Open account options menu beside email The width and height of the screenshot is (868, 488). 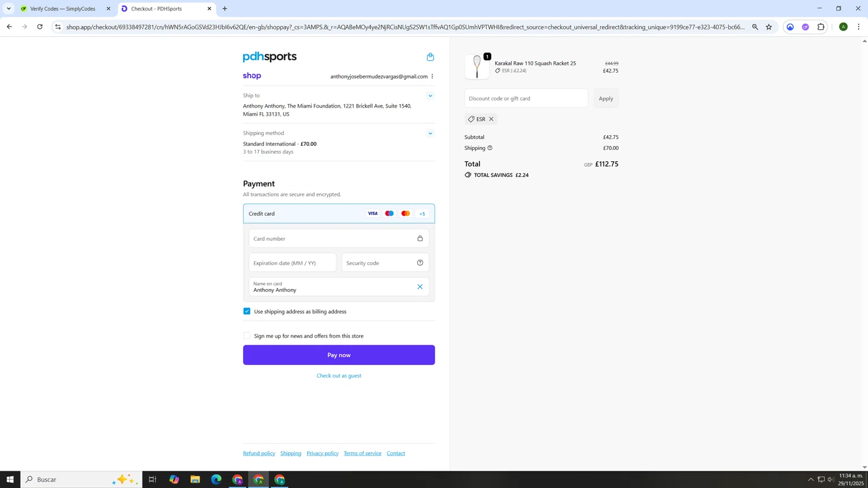coord(432,76)
